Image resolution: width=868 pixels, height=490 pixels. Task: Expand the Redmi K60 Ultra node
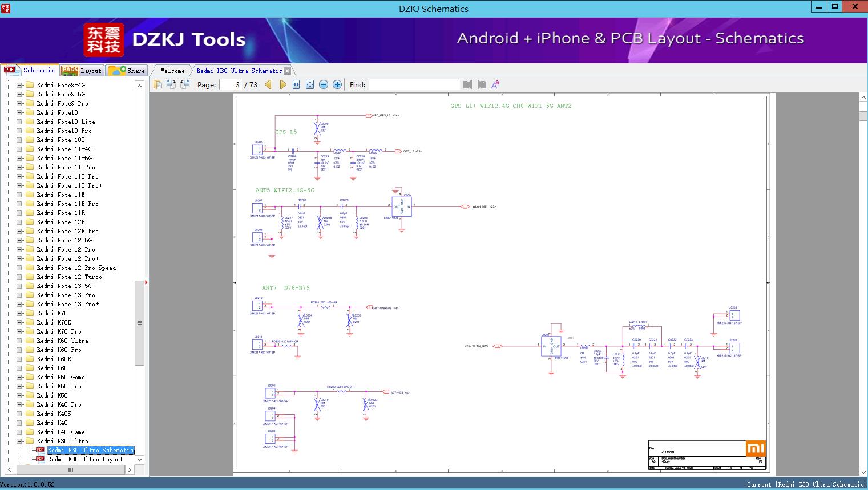[x=19, y=341]
